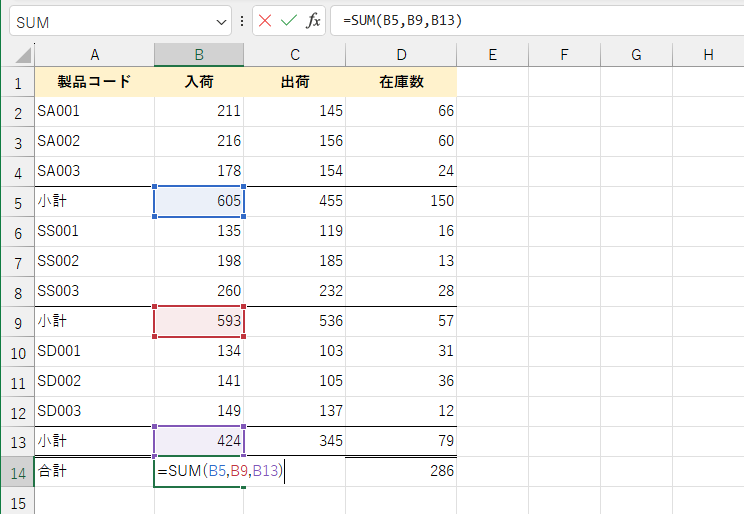Screen dimensions: 744x514
Task: Select row 14 header
Action: (18, 472)
